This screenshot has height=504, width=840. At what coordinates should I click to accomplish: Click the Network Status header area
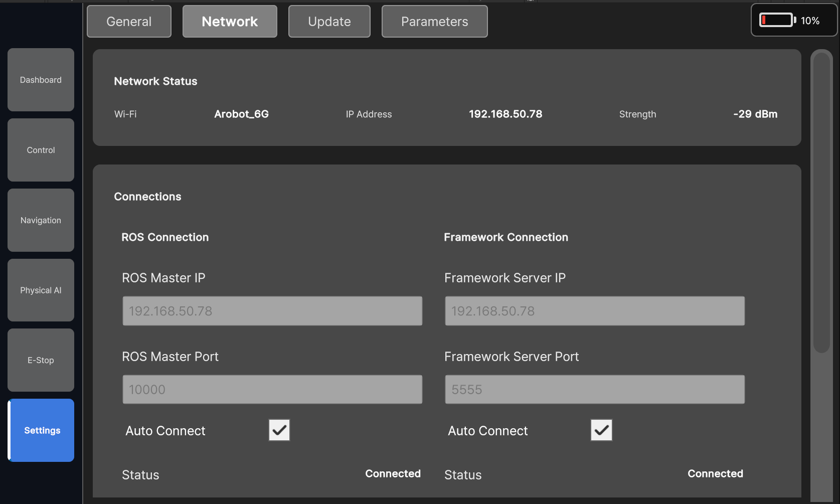coord(155,81)
